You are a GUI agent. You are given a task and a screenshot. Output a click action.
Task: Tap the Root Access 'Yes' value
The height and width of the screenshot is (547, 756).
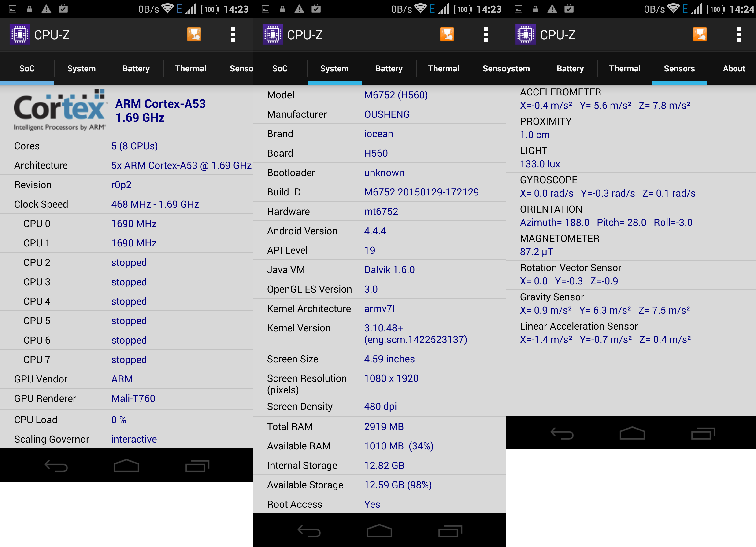pyautogui.click(x=372, y=504)
